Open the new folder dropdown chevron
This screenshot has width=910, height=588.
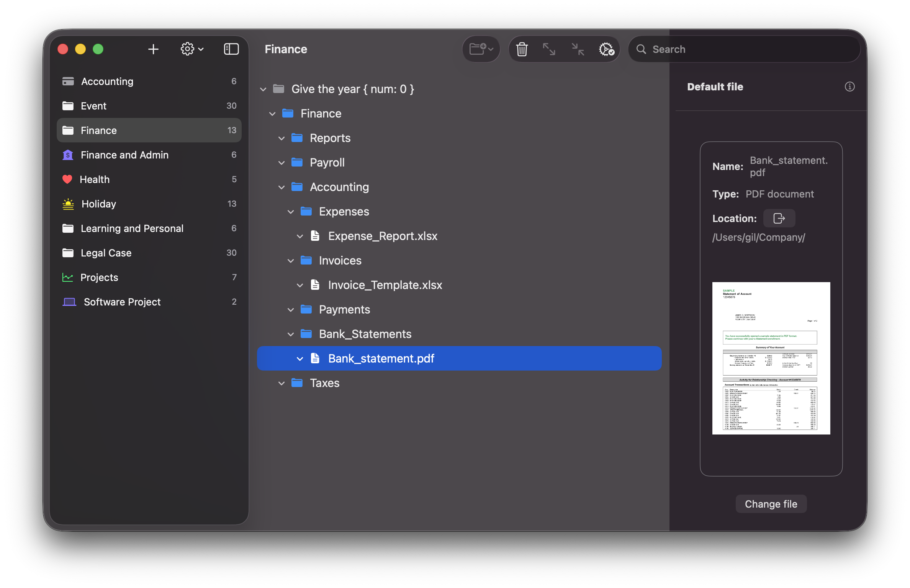(x=490, y=49)
